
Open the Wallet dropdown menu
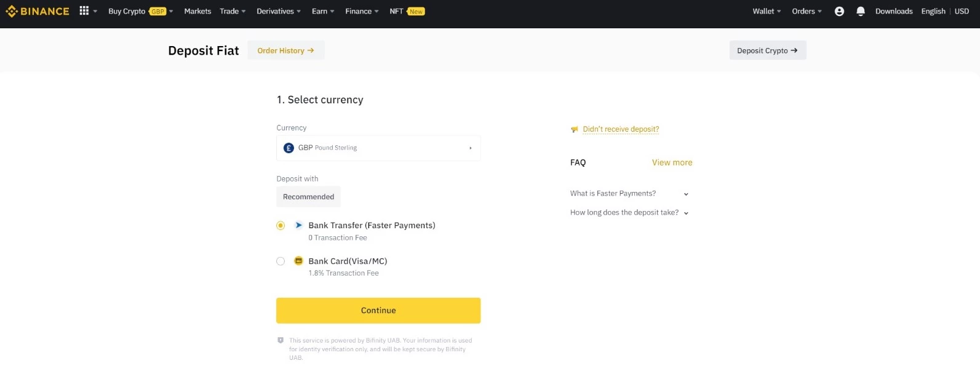click(x=767, y=11)
